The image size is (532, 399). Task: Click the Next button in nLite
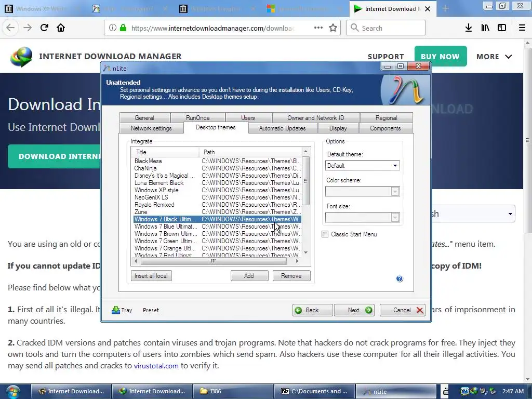click(x=354, y=310)
